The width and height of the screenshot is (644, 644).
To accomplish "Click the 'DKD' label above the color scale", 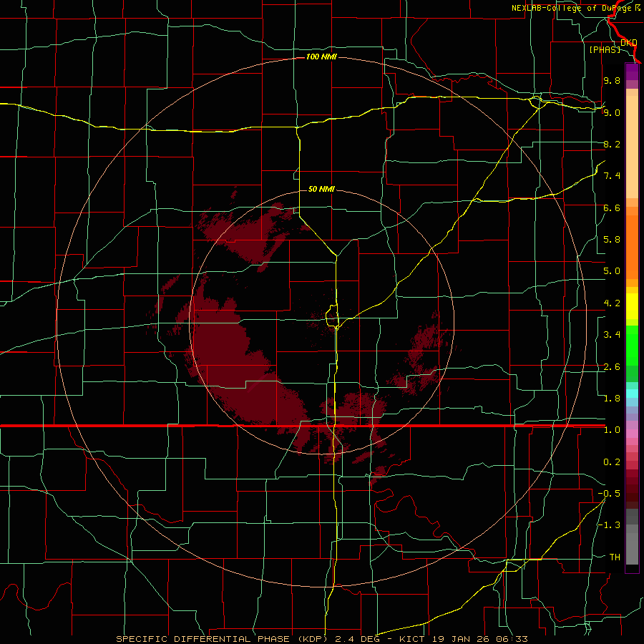I will (x=629, y=43).
